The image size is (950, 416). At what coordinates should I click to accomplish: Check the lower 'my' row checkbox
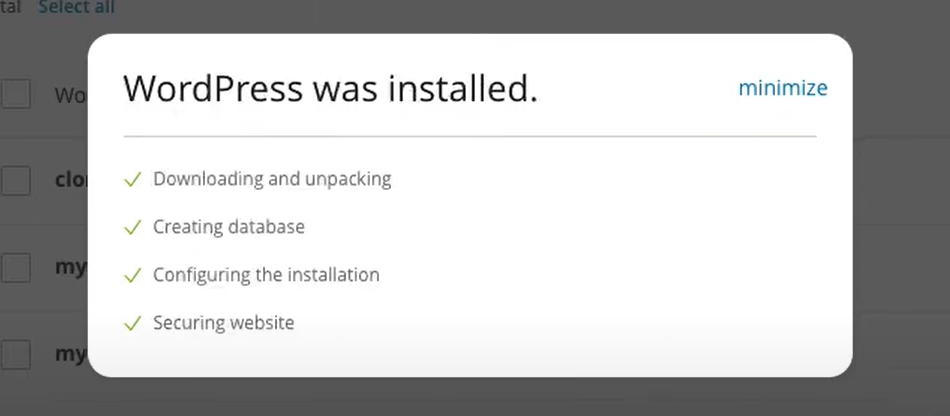[15, 354]
